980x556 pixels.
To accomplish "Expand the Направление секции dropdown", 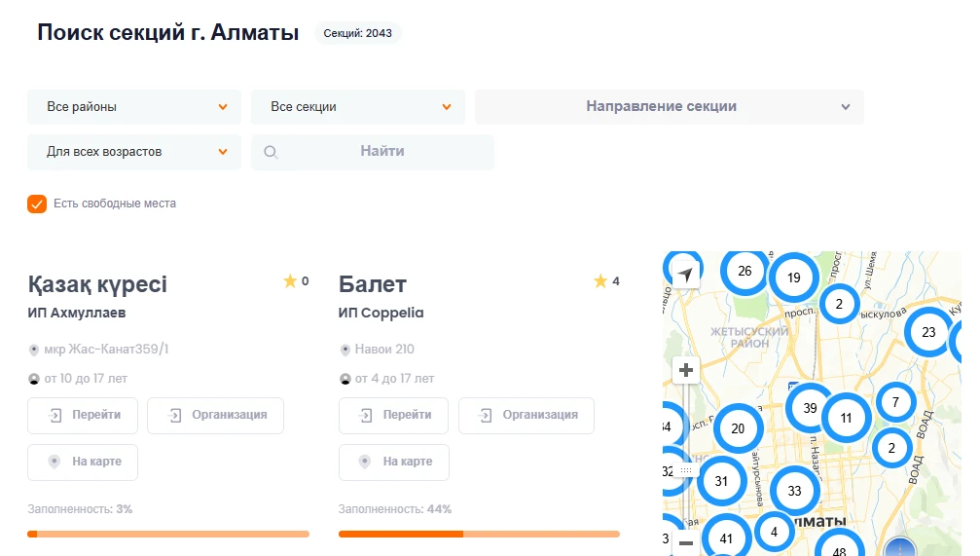I will (670, 107).
